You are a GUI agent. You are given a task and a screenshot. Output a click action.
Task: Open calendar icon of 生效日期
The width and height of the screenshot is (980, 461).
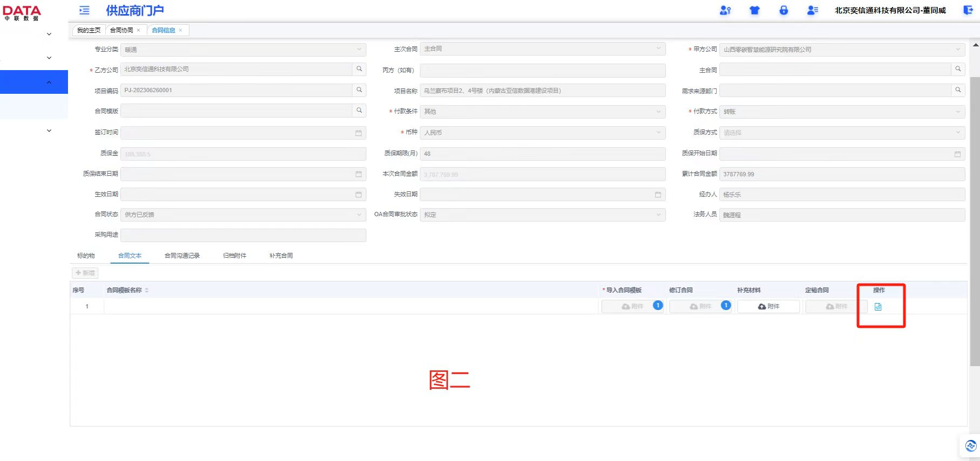(358, 195)
